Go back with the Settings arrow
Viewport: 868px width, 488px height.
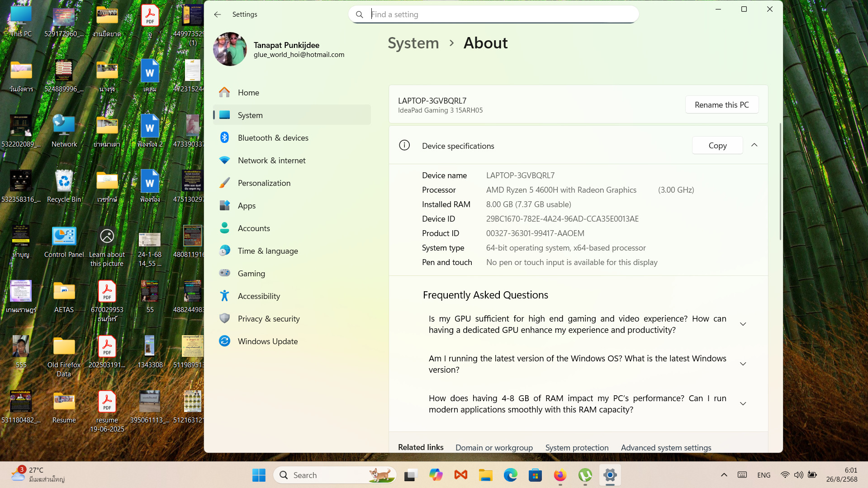click(x=218, y=14)
